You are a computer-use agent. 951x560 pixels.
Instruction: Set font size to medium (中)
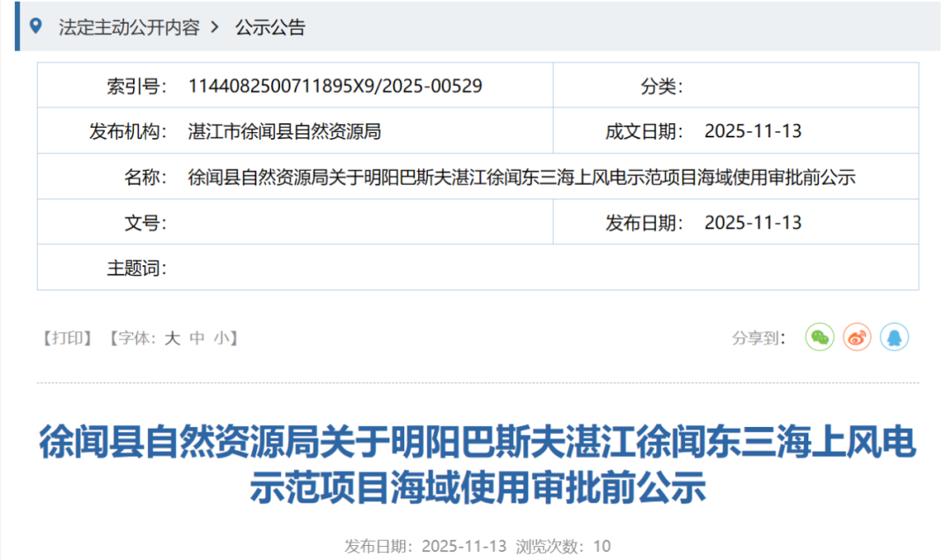click(x=197, y=338)
